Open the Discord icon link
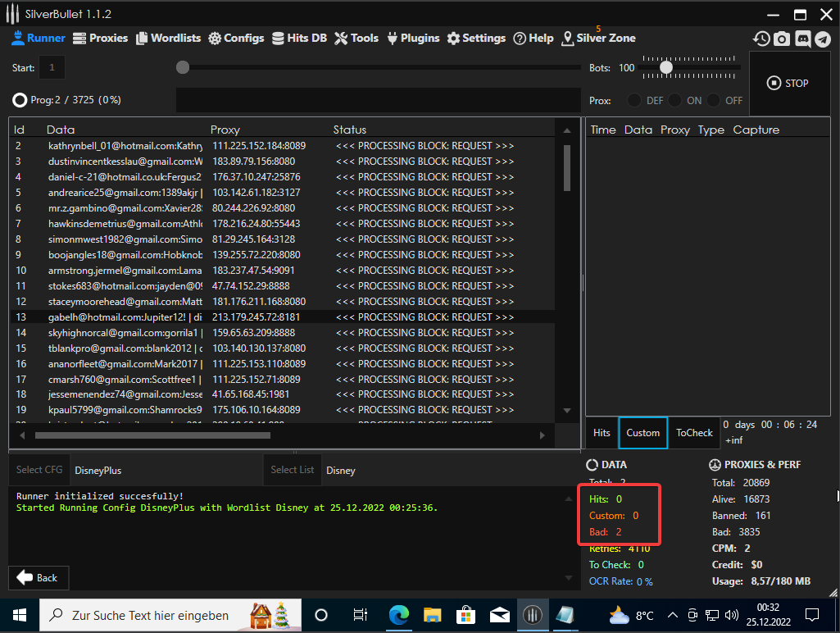 coord(802,39)
